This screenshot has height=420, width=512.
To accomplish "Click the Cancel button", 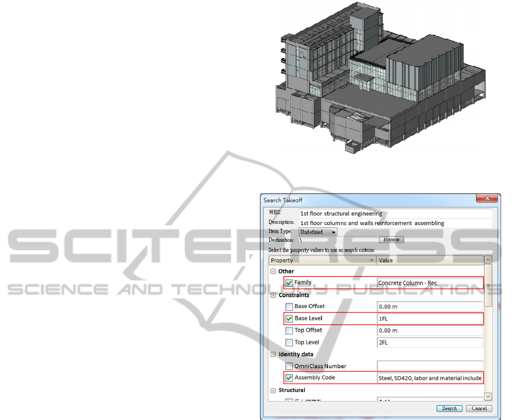I will coord(478,408).
